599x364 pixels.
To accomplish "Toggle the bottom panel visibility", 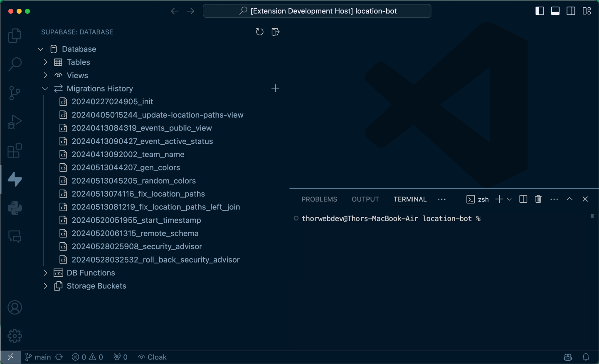I will (x=555, y=11).
